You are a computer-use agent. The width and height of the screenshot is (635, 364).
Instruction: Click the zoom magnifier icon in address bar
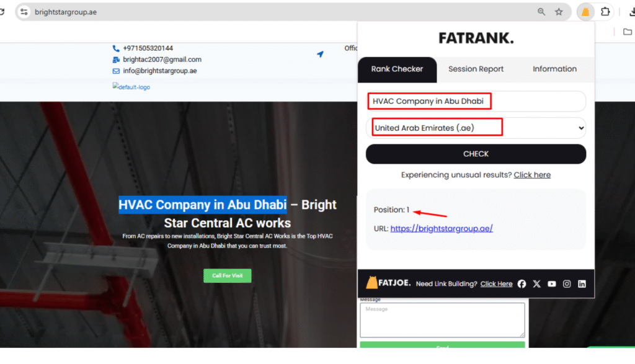pyautogui.click(x=541, y=12)
